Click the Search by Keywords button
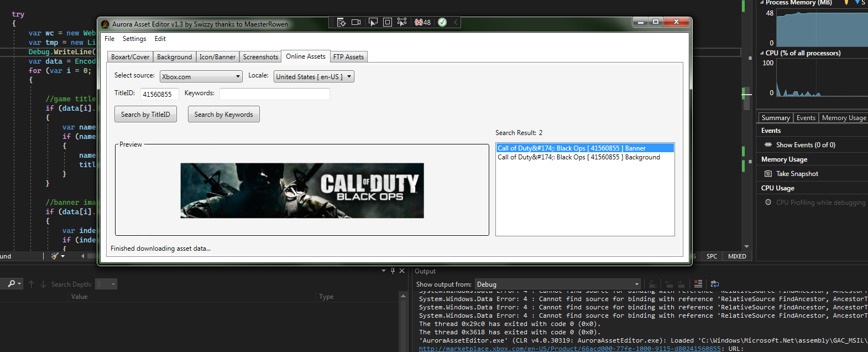Viewport: 868px width, 352px height. coord(223,115)
